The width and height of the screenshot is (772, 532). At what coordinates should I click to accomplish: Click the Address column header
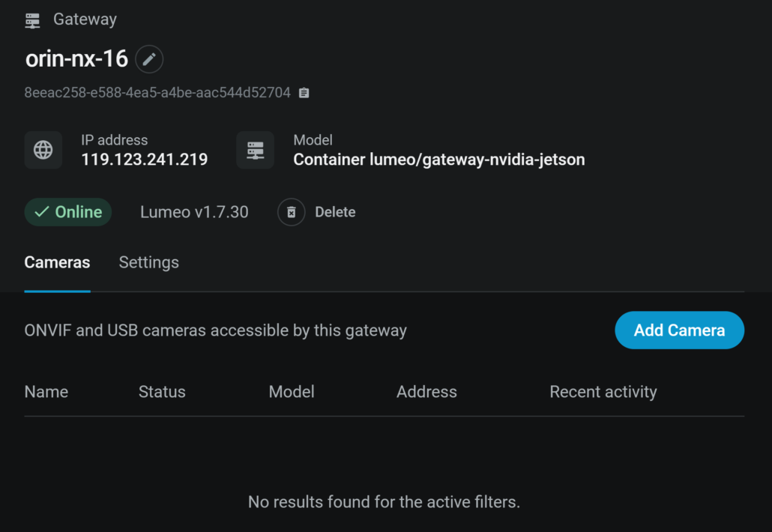tap(426, 392)
